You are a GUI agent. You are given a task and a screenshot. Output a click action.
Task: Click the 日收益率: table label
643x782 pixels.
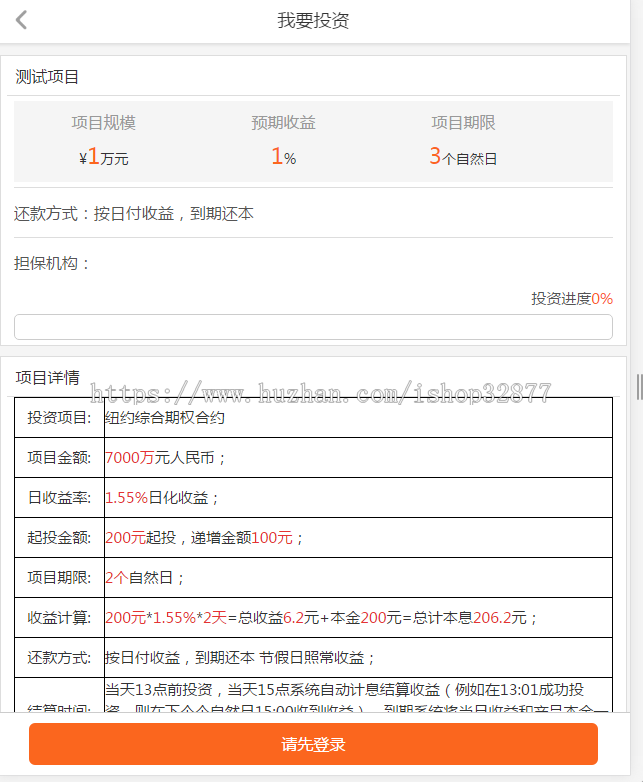(x=59, y=497)
